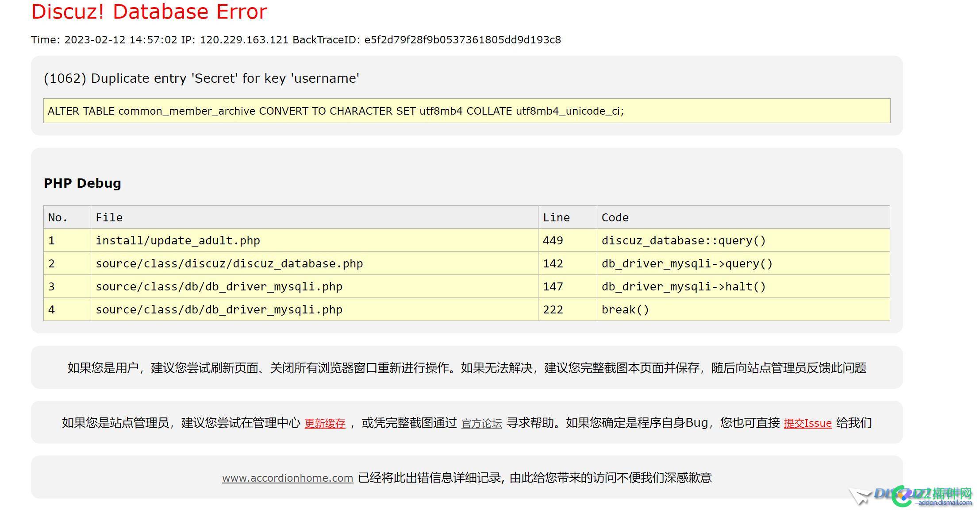This screenshot has width=980, height=514.
Task: Follow the 提交Issue link
Action: click(807, 423)
